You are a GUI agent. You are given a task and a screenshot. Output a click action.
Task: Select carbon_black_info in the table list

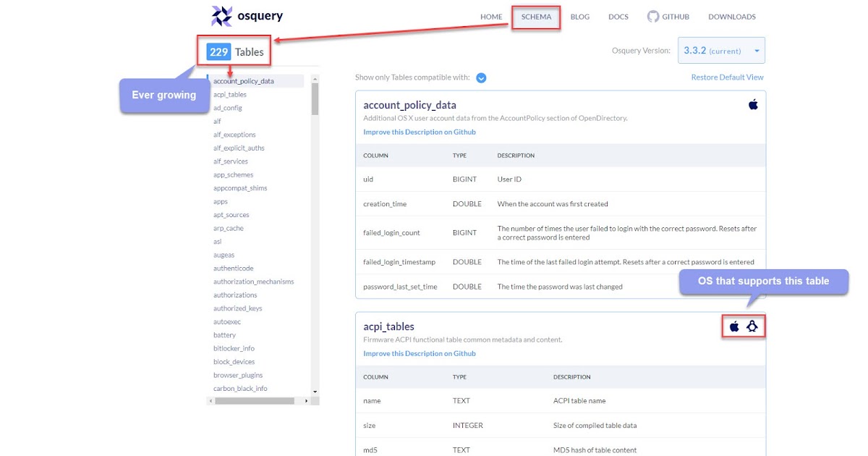tap(240, 389)
